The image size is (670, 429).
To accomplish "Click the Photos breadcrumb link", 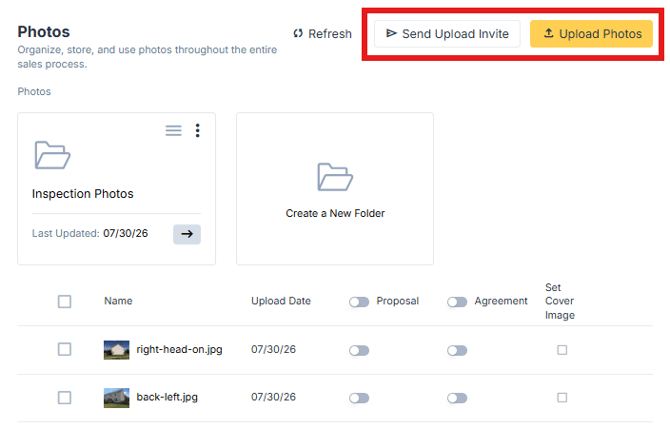I will 34,91.
